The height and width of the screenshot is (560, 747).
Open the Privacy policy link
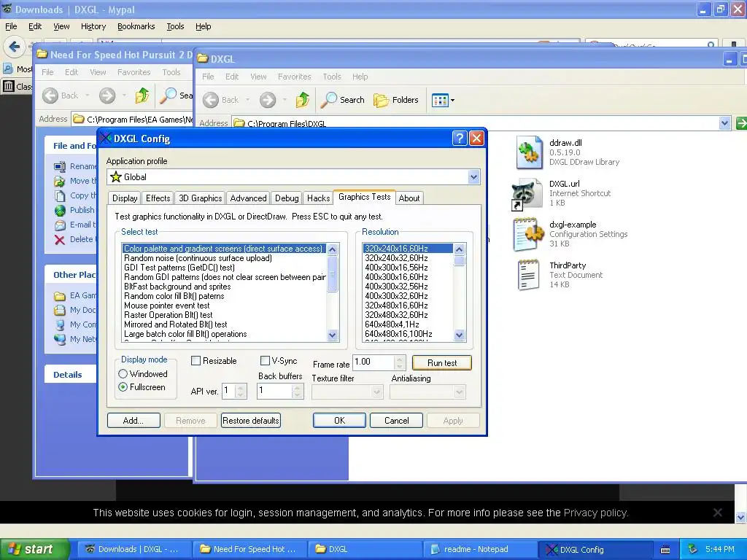pos(595,513)
